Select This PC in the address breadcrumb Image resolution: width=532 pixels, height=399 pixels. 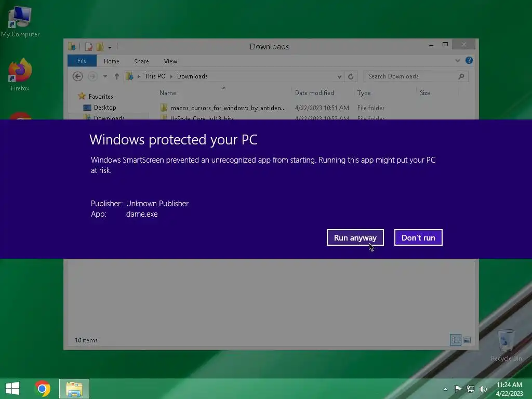point(154,76)
